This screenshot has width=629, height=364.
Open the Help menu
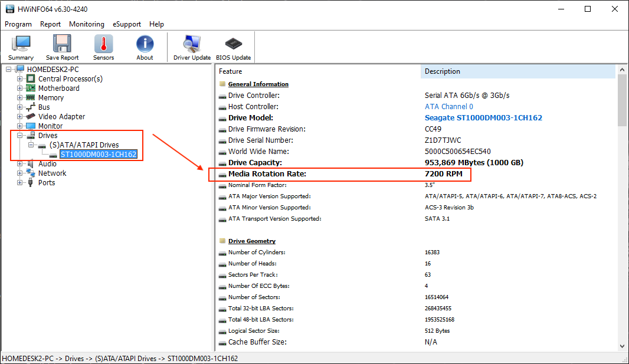[x=156, y=24]
